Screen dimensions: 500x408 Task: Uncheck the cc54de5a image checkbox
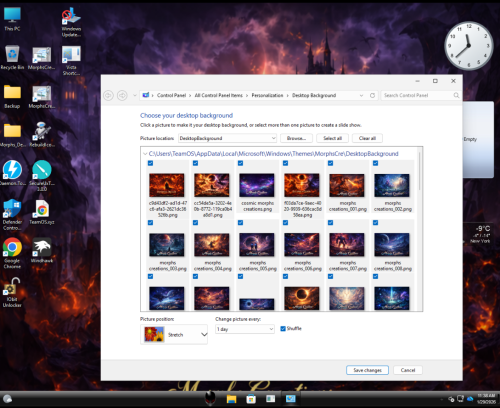click(x=195, y=163)
